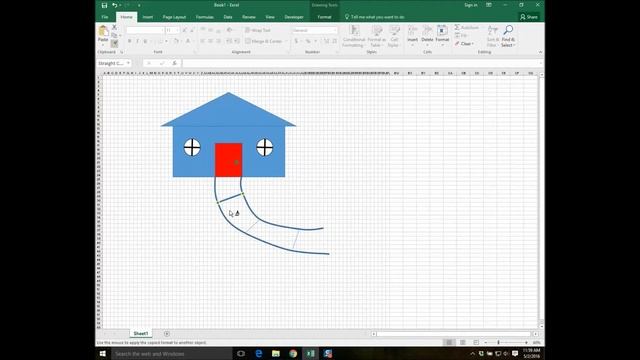Switch to the Page Layout tab

(x=174, y=17)
